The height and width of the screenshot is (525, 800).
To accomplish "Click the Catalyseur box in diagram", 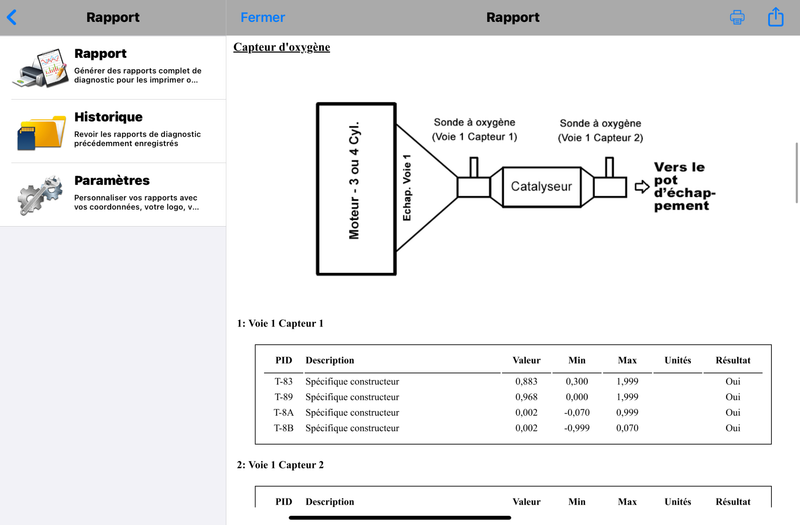I will 542,187.
